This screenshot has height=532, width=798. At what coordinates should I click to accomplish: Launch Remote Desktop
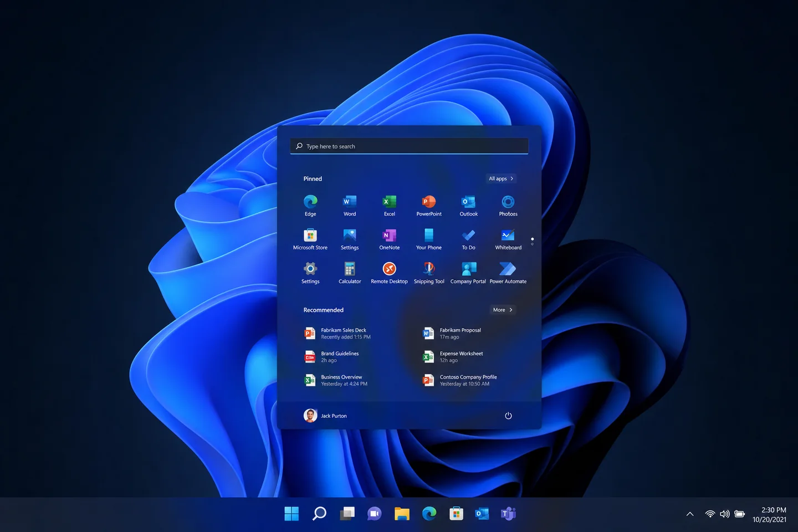(390, 273)
